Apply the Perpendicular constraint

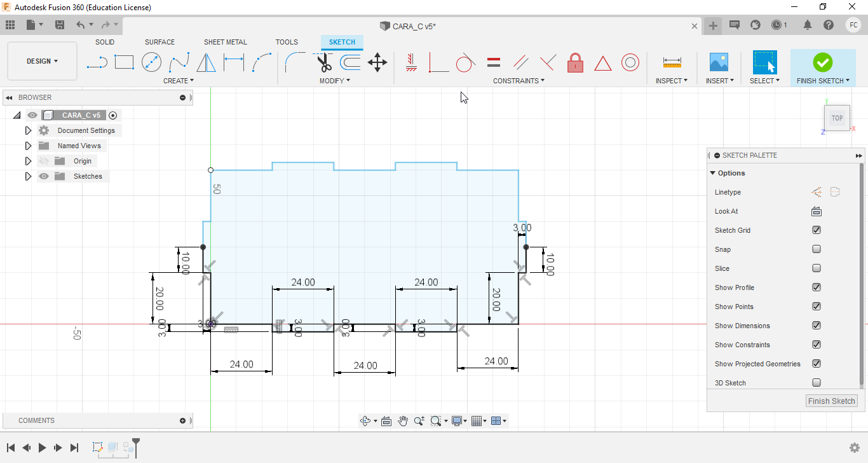click(548, 62)
